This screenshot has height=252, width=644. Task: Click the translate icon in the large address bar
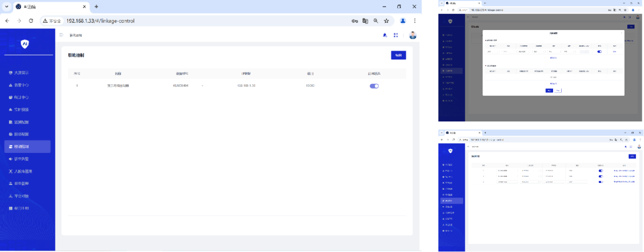click(365, 21)
